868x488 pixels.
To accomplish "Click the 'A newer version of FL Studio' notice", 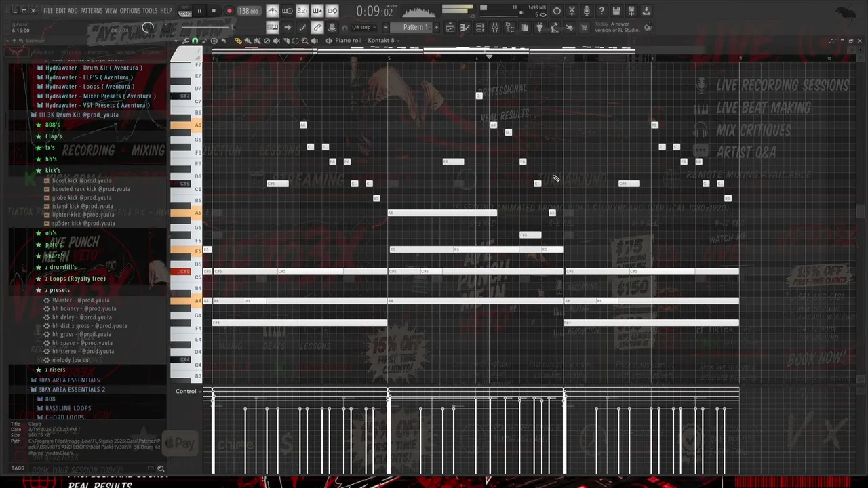I will 616,27.
